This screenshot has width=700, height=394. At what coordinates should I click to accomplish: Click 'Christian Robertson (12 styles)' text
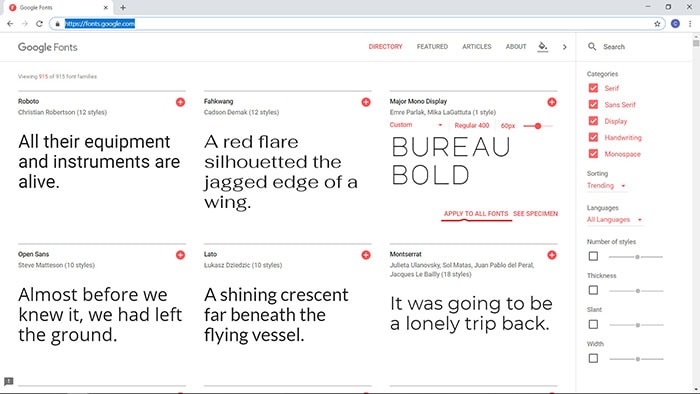coord(62,112)
